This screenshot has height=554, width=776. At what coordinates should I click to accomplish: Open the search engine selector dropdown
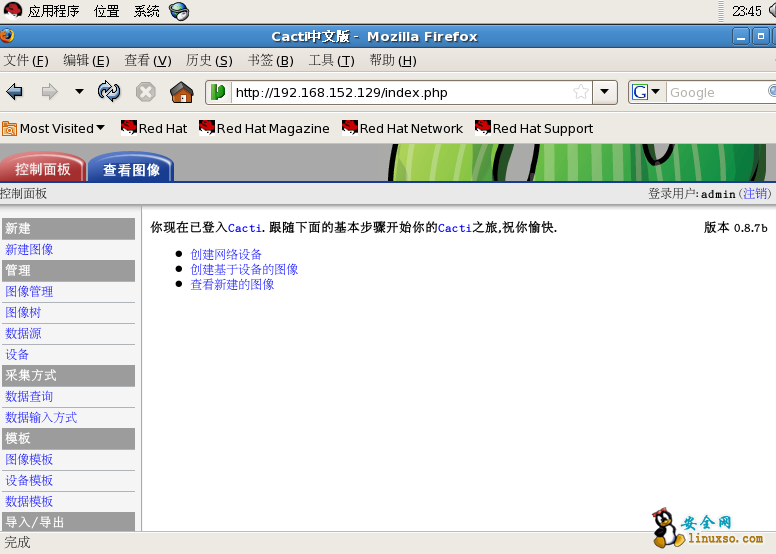[x=646, y=92]
